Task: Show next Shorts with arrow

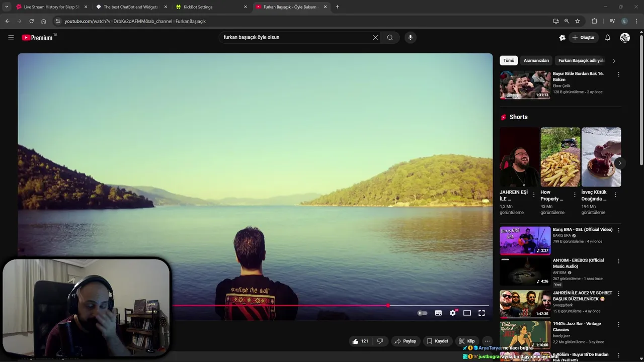Action: tap(620, 163)
